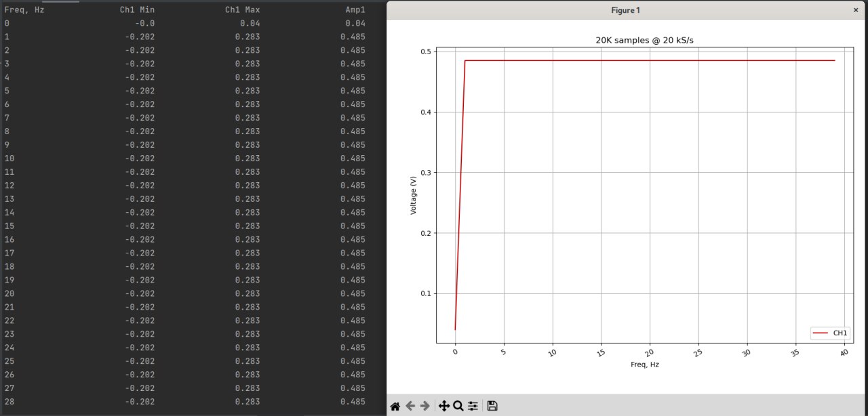The image size is (868, 416).
Task: Click the 40 x-axis tick label
Action: 844,353
